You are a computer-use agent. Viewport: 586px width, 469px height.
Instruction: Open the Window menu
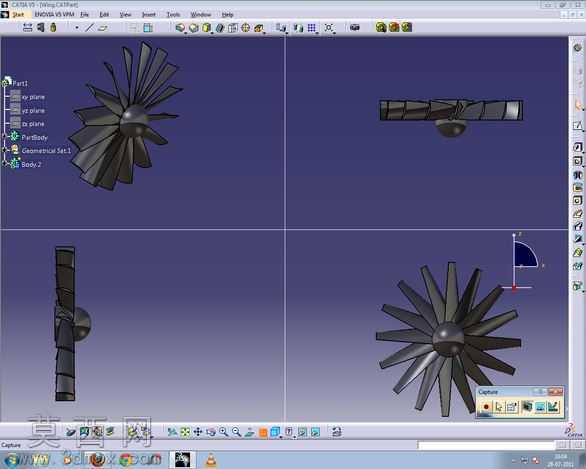[x=201, y=15]
